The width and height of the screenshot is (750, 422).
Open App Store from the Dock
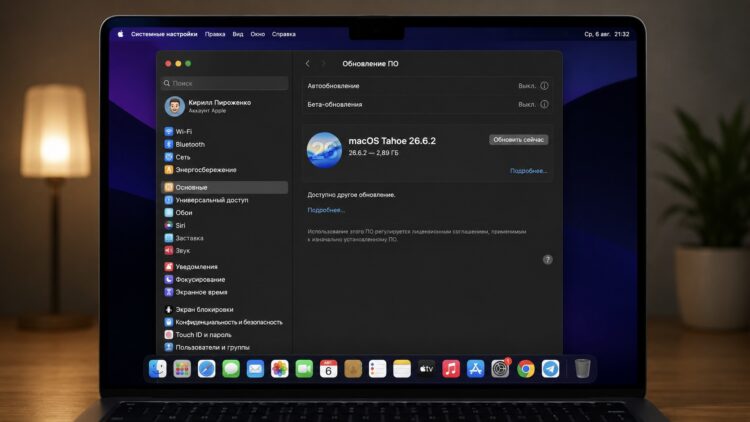tap(475, 369)
